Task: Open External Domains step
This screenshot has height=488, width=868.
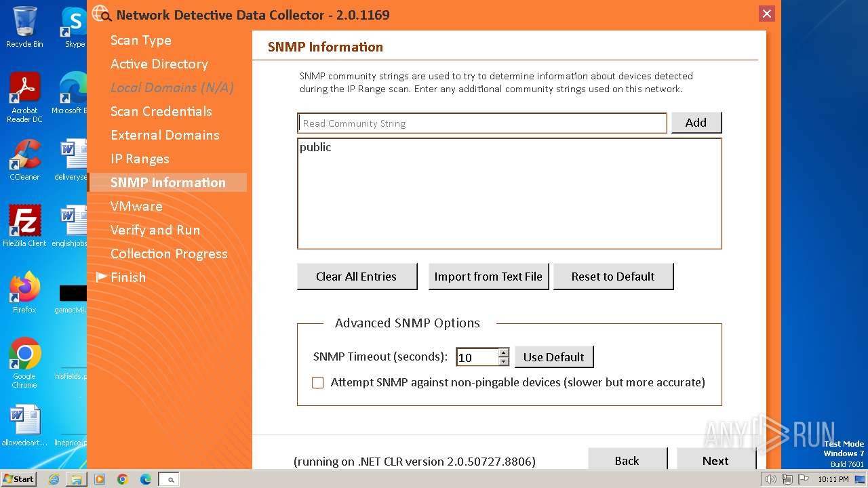Action: 165,135
